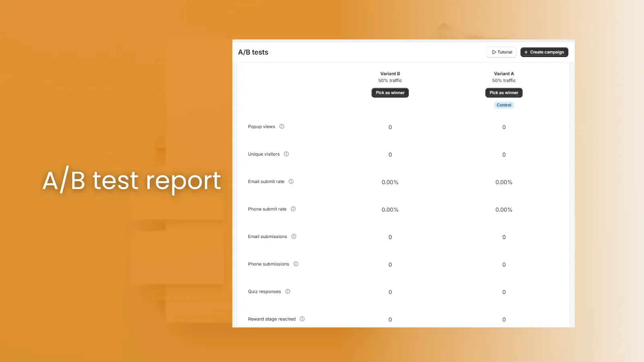Open info tooltip for Phone submissions
644x362 pixels.
point(296,264)
